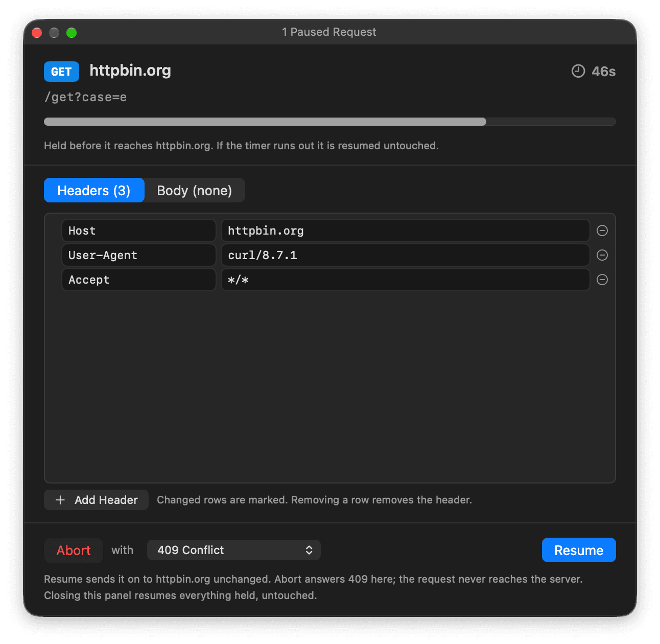Screen dimensions: 660x644
Task: Edit the Host header name field
Action: 139,231
